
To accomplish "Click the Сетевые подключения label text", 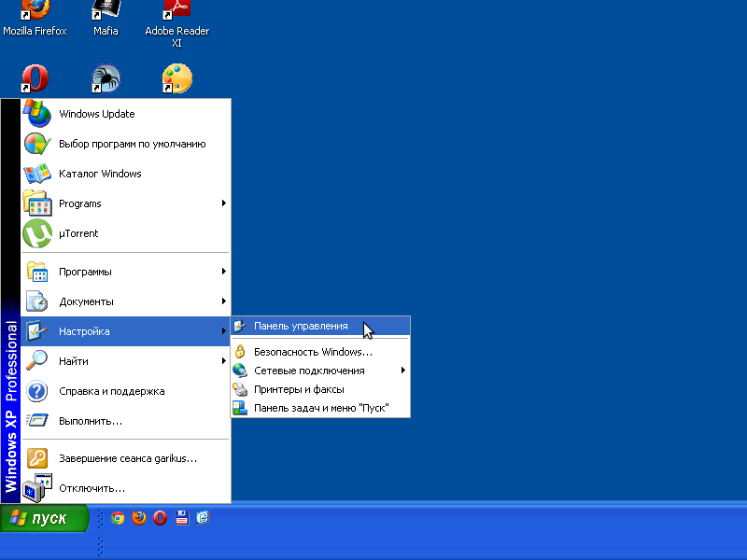I will [x=309, y=371].
